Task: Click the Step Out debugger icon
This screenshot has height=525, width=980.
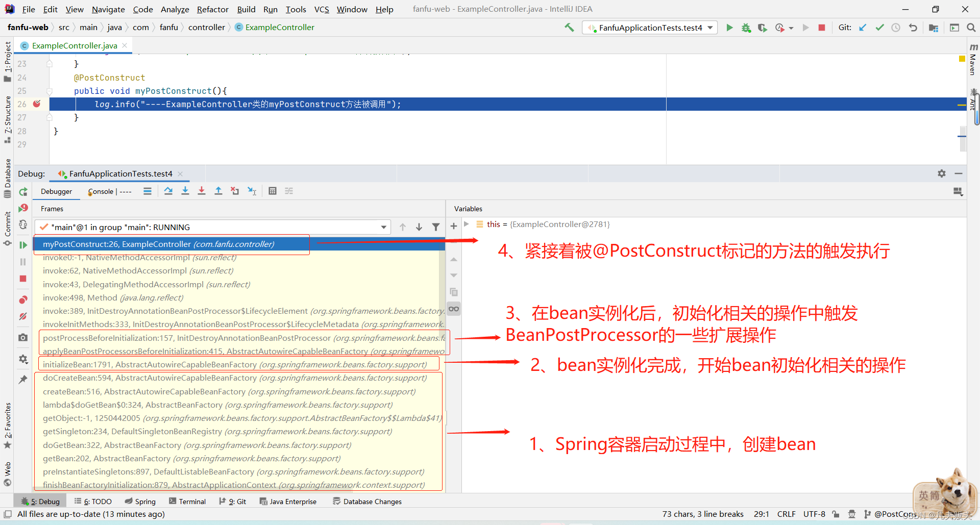Action: click(x=218, y=191)
